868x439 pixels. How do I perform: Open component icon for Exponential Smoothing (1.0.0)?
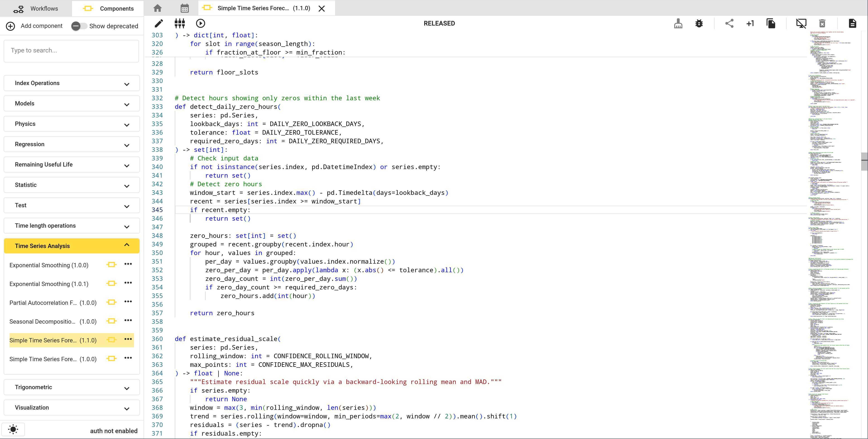[x=112, y=265]
